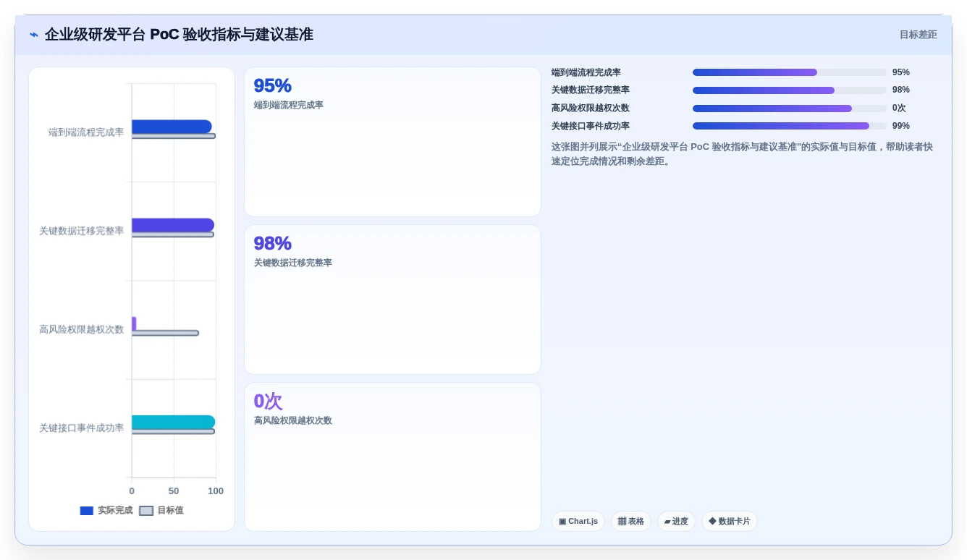Viewport: 967px width, 560px height.
Task: Click the 关键数据迁移完整率 progress list label
Action: pos(591,90)
